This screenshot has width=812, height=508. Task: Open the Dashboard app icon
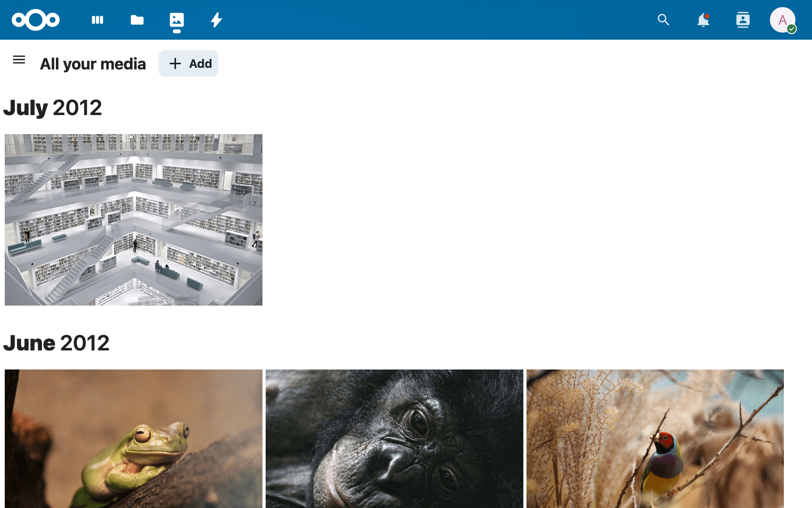coord(98,20)
